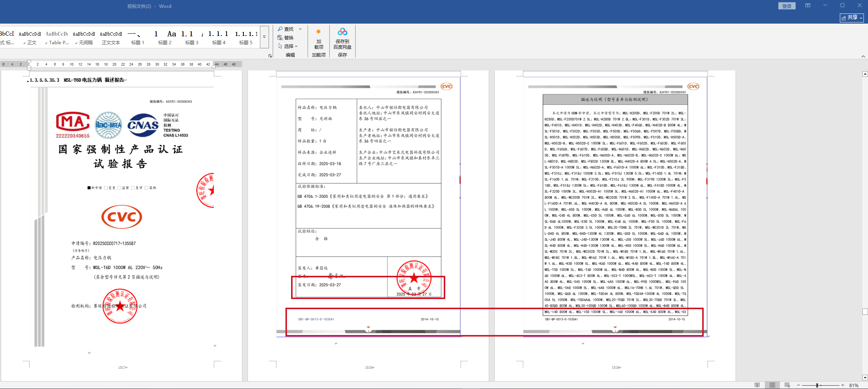Save to Baidu Netdisk (保存到百度网盘)

point(342,39)
